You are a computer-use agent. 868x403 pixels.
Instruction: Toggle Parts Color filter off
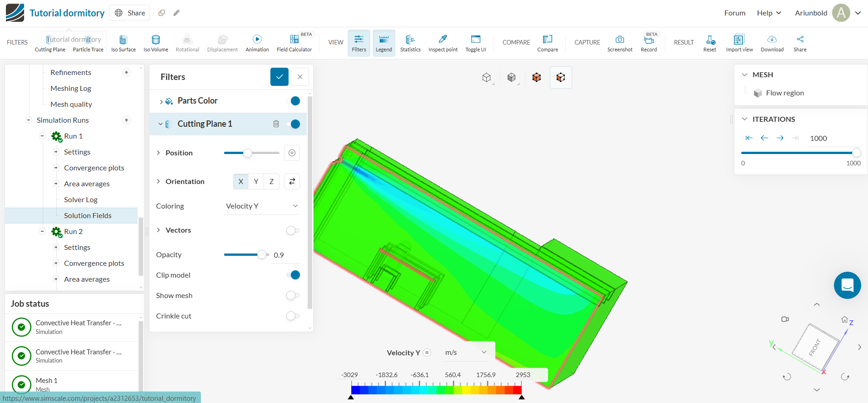294,101
